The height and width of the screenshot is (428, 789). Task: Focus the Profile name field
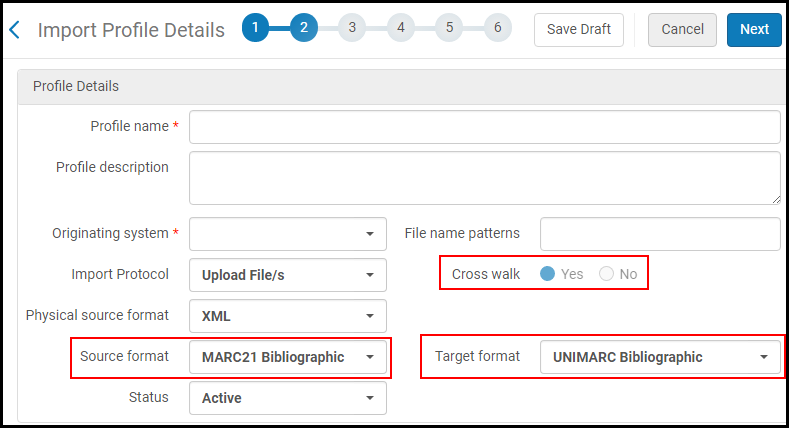click(x=484, y=127)
